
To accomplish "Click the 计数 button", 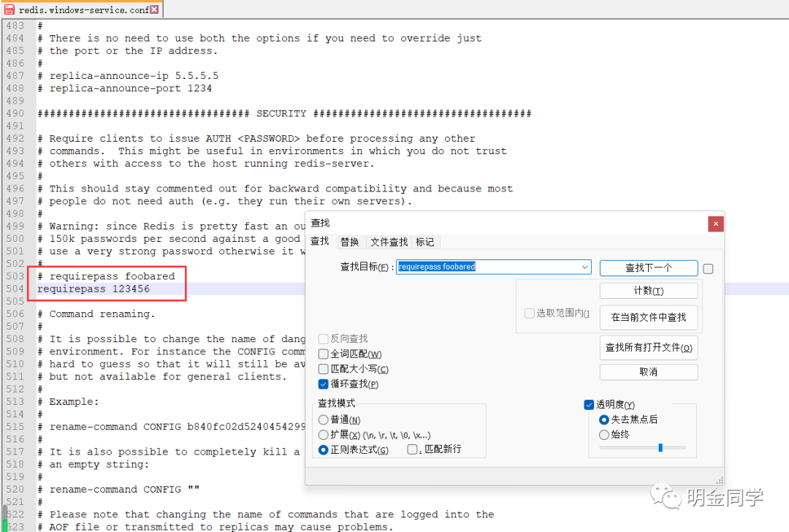I will click(x=649, y=290).
